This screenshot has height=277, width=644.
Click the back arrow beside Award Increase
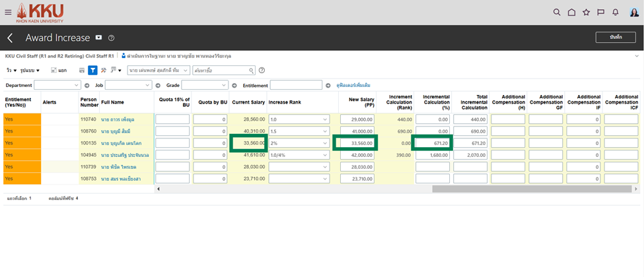click(11, 38)
